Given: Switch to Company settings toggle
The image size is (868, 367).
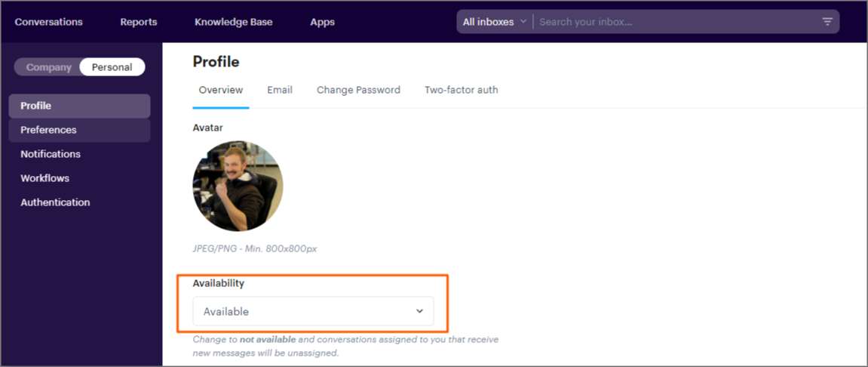Looking at the screenshot, I should point(49,67).
